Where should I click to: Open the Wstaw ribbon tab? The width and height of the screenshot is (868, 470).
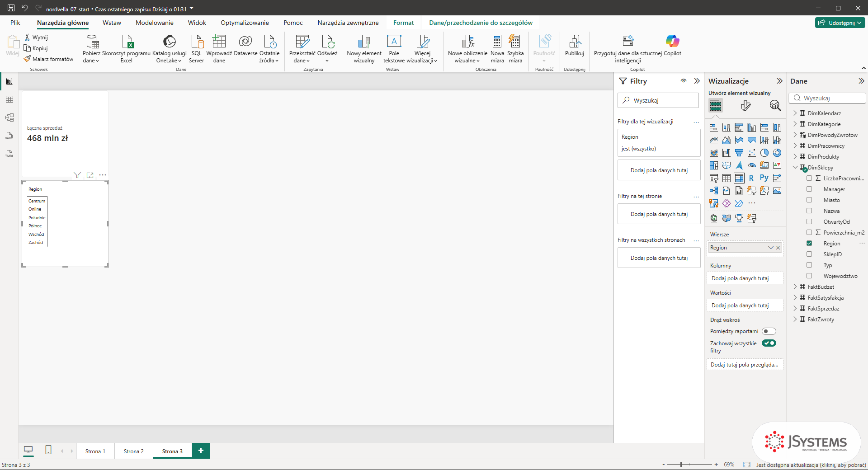(112, 23)
